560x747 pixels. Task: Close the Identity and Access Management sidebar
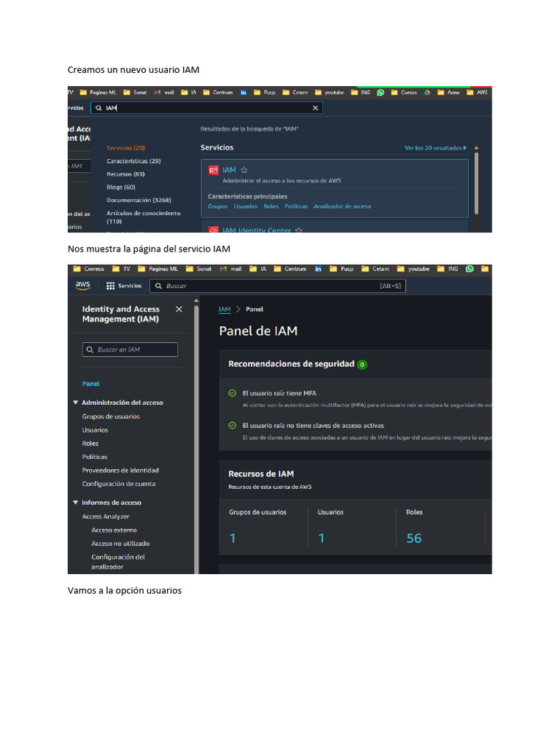pos(179,309)
